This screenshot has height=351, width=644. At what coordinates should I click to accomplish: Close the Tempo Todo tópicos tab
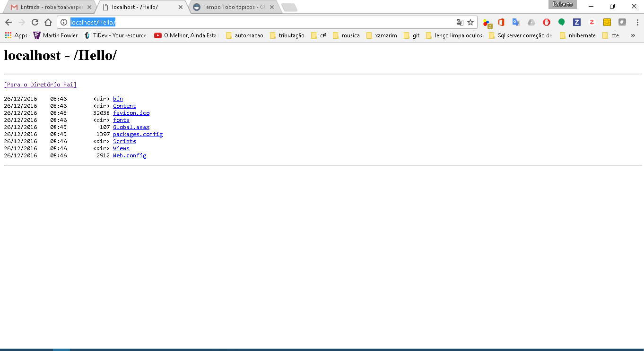click(272, 7)
